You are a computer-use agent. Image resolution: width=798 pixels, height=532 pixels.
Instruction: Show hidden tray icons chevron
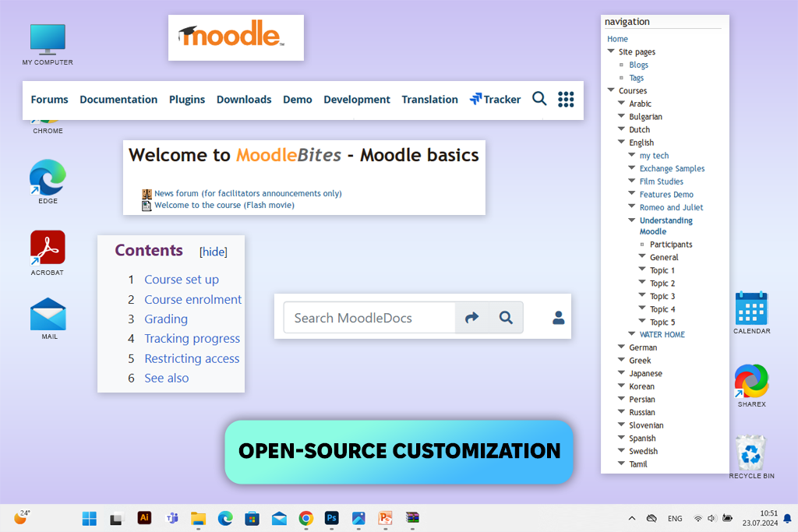click(x=631, y=518)
